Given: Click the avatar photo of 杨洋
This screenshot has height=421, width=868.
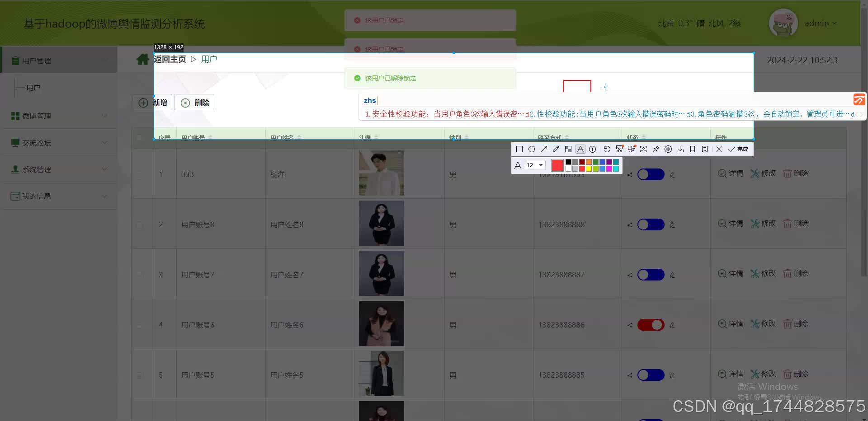Looking at the screenshot, I should coord(382,173).
